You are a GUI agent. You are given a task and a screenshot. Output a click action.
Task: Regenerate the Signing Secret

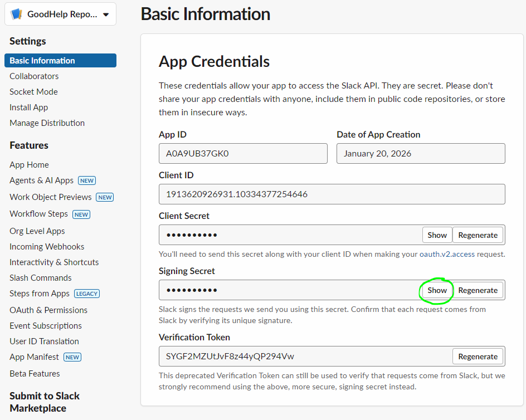pos(478,290)
